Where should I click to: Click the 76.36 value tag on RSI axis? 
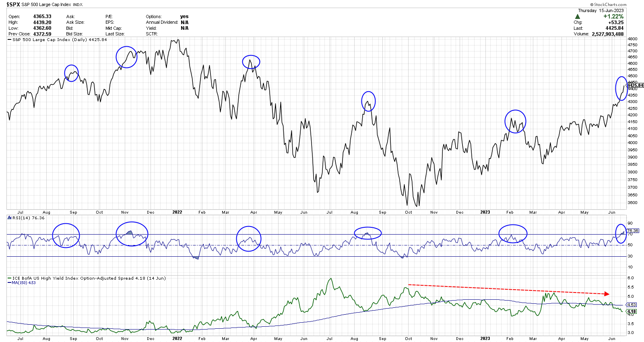pyautogui.click(x=633, y=231)
